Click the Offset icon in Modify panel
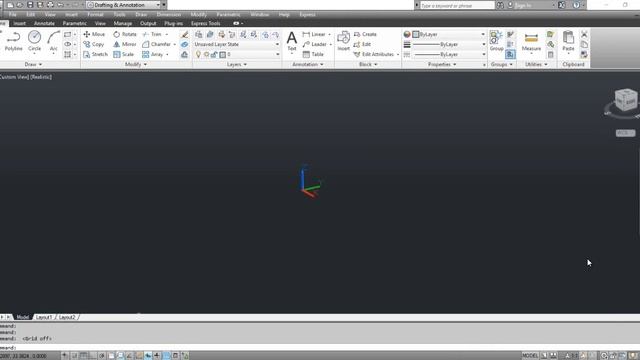 184,54
